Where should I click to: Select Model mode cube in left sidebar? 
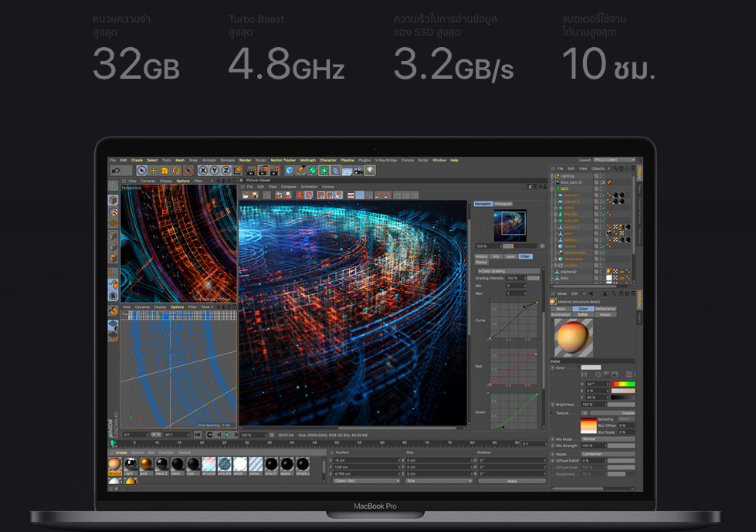pos(114,200)
